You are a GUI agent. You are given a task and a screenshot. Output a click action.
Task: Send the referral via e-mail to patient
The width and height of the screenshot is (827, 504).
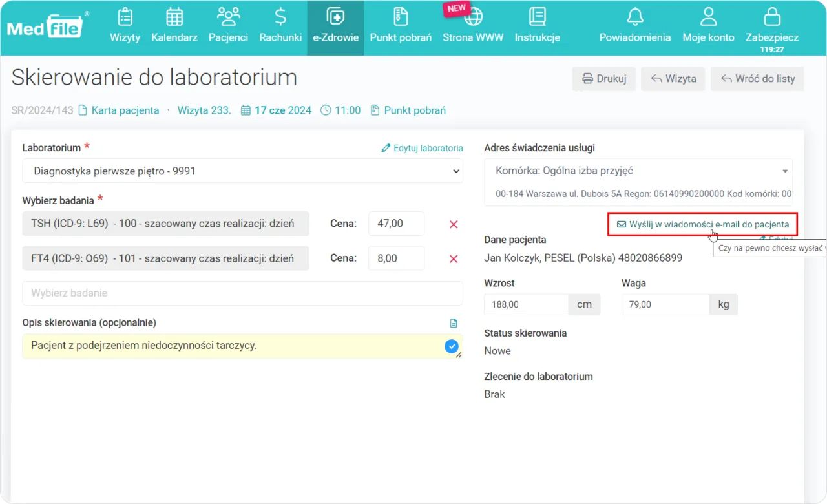(x=702, y=224)
